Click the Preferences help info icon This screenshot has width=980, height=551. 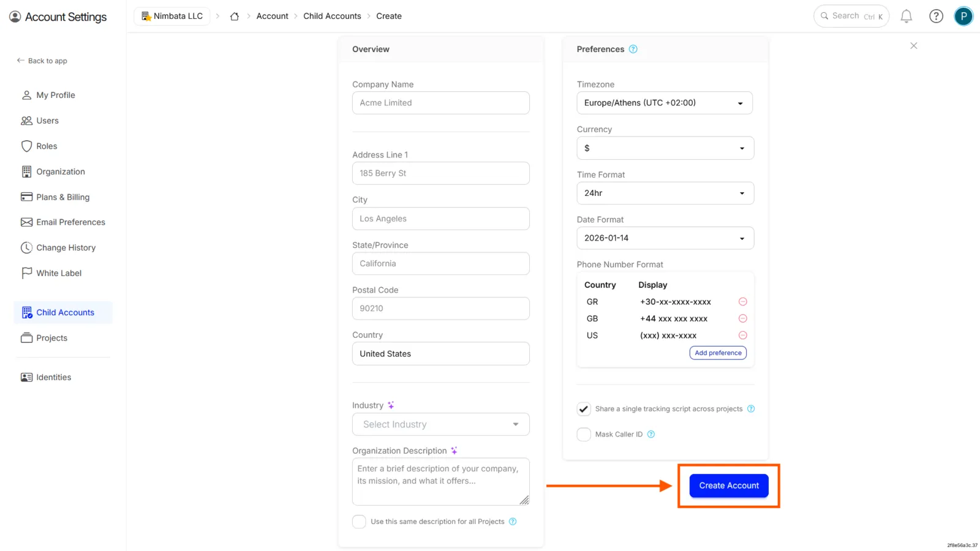pyautogui.click(x=633, y=49)
